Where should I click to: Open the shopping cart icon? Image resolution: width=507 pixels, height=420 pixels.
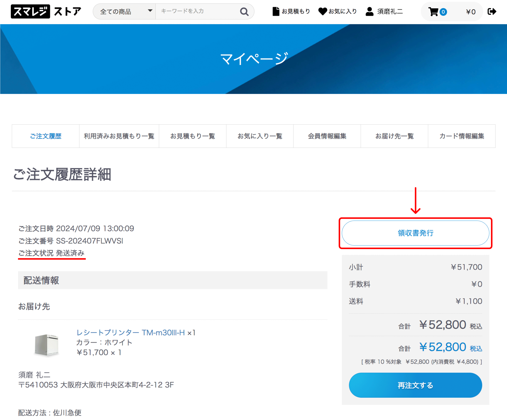(433, 12)
